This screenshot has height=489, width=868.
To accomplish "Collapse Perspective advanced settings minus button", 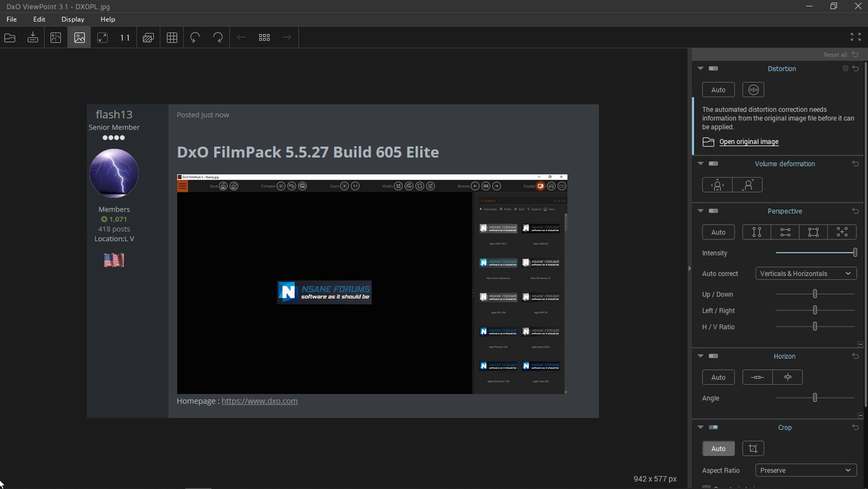I will [x=861, y=345].
